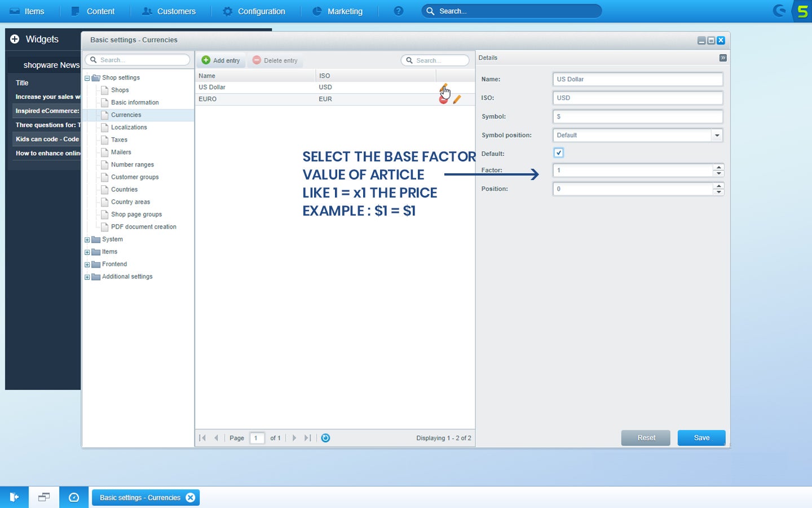Decrease the Position value with down arrow

[718, 192]
